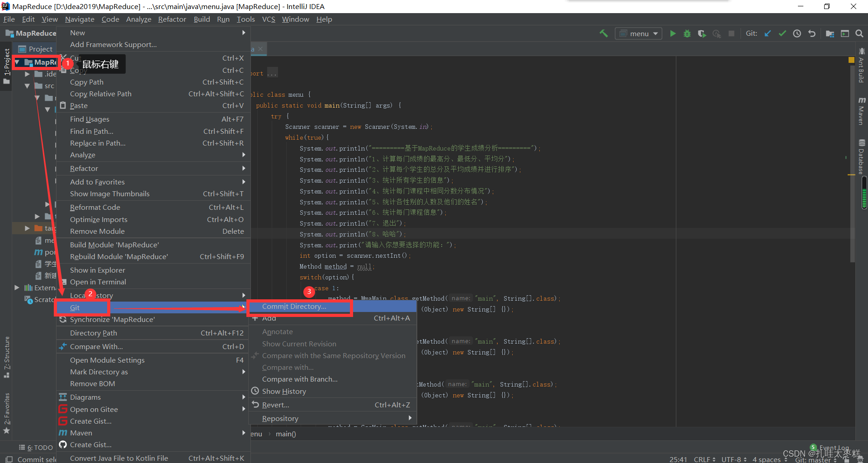This screenshot has width=868, height=463.
Task: Click the CRLF line separator selector
Action: point(704,459)
